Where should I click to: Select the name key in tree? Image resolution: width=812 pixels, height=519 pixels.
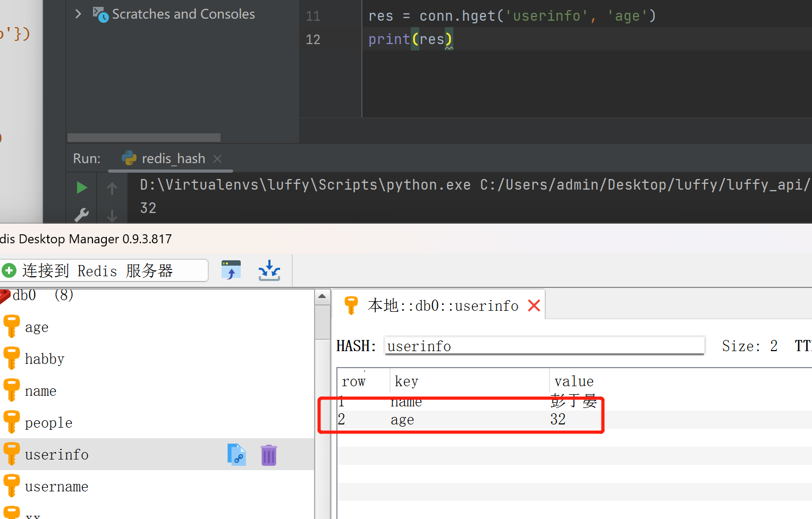point(40,391)
